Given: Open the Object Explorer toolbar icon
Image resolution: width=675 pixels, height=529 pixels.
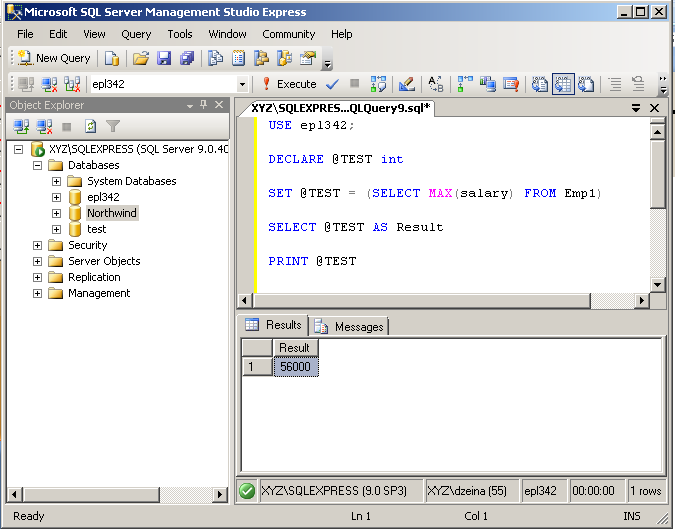Looking at the screenshot, I should click(x=261, y=58).
